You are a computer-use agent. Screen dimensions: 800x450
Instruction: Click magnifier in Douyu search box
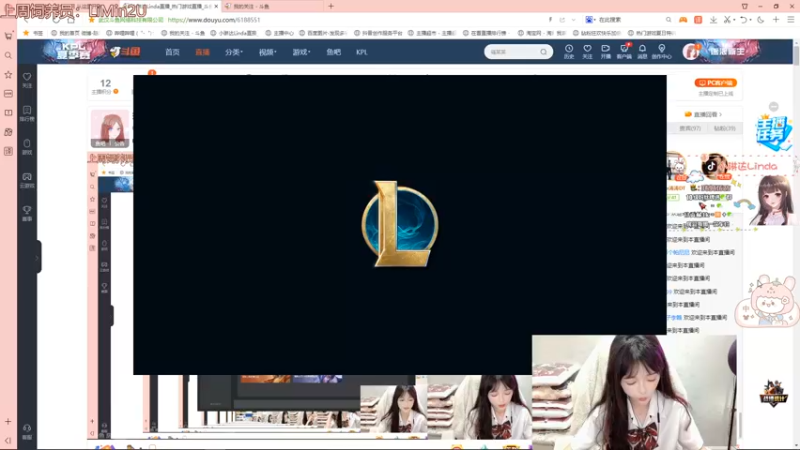pyautogui.click(x=543, y=52)
